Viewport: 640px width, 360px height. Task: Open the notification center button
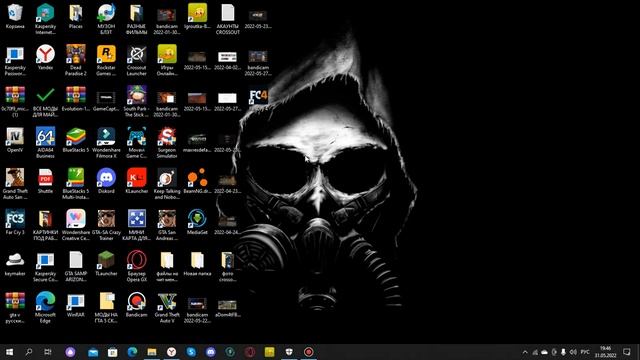coord(627,352)
